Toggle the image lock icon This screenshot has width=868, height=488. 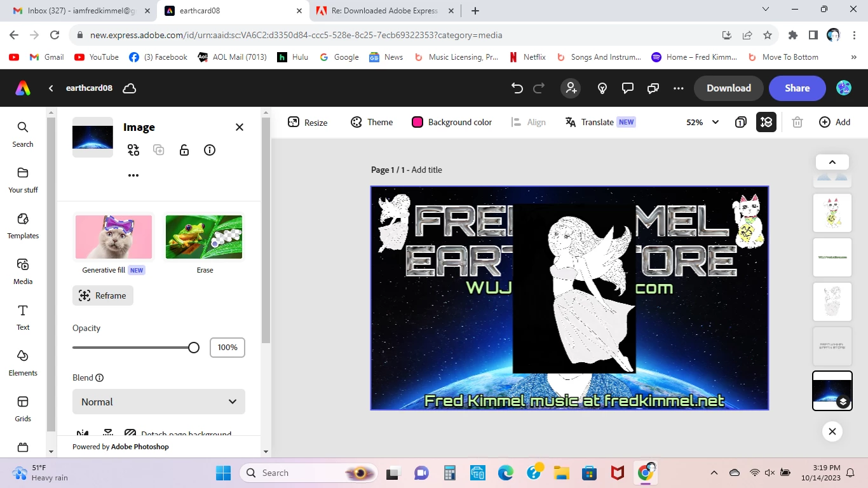click(x=184, y=150)
